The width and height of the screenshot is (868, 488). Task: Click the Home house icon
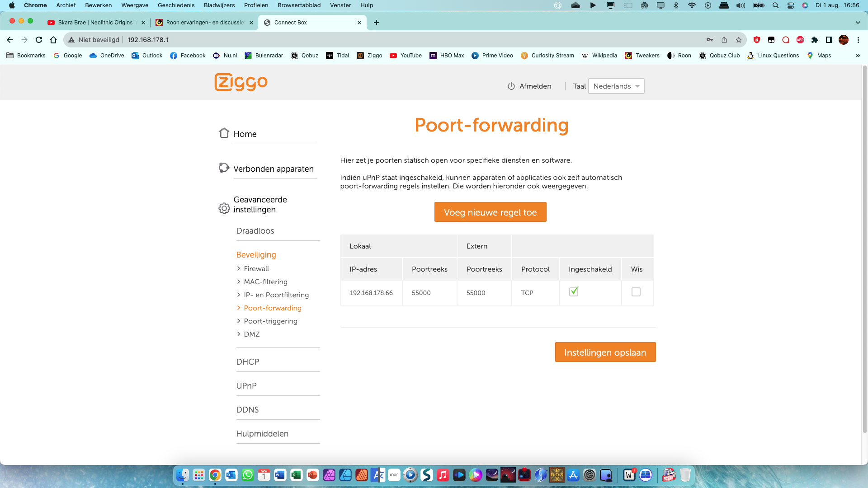(x=224, y=133)
